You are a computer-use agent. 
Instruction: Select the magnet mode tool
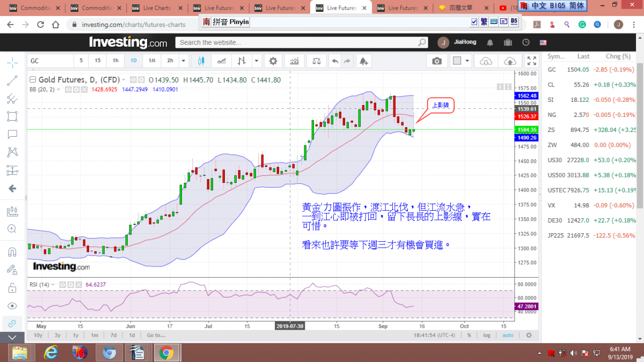click(12, 252)
